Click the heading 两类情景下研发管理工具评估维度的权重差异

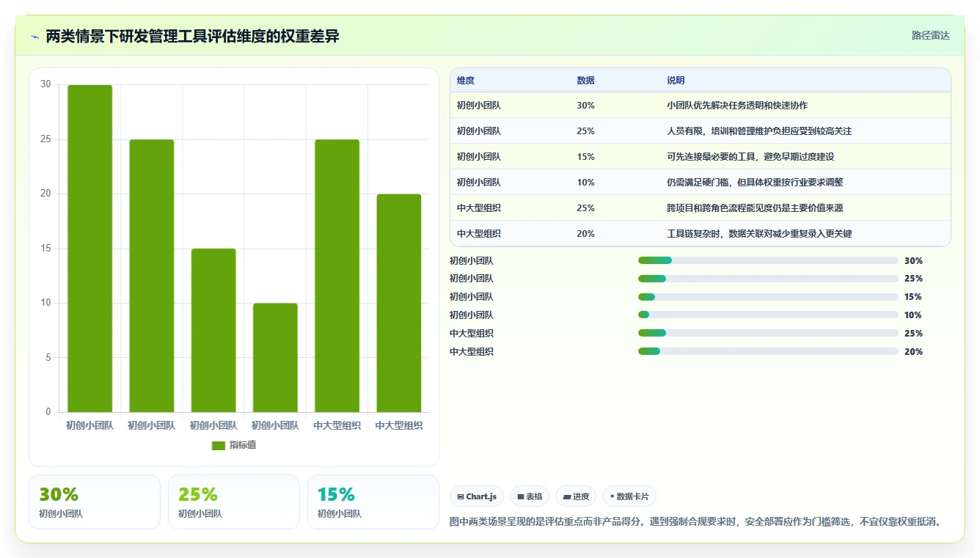coord(192,36)
